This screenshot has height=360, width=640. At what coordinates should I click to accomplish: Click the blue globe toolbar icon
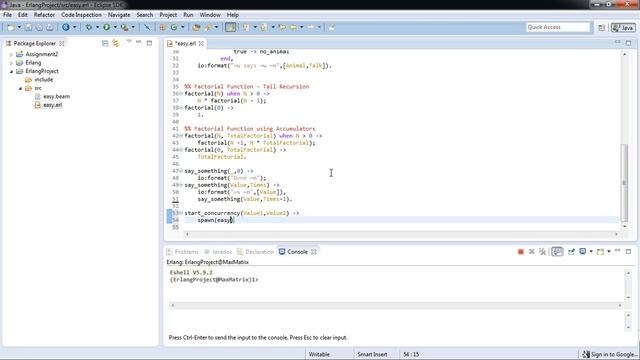(x=66, y=27)
